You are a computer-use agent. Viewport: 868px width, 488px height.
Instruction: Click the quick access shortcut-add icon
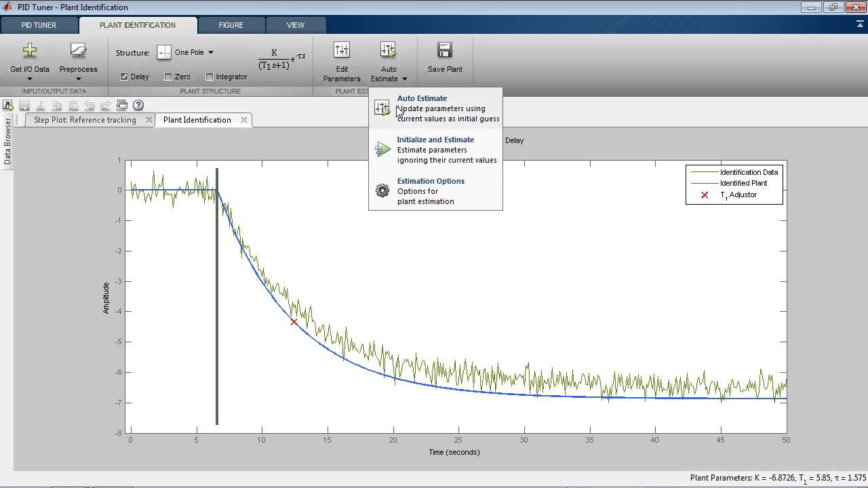(x=8, y=105)
